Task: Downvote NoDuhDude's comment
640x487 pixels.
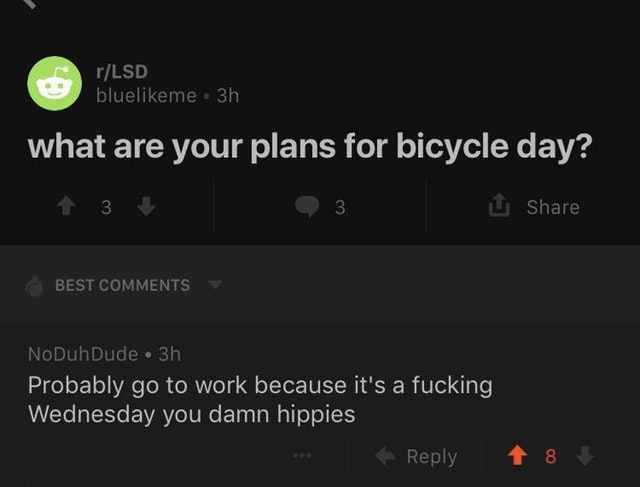Action: click(x=585, y=455)
